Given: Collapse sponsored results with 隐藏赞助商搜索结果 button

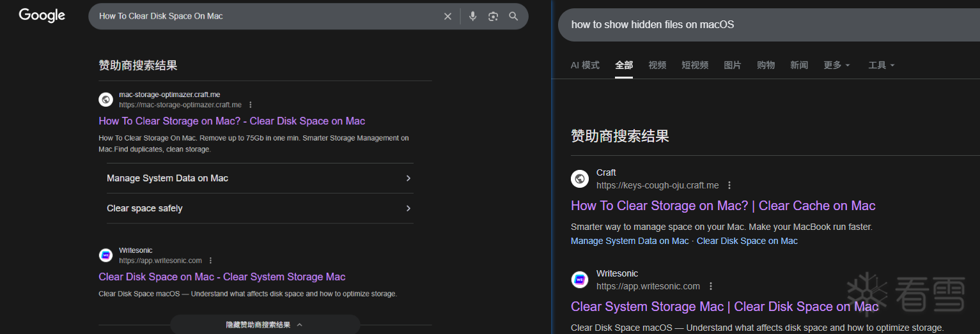Looking at the screenshot, I should 264,324.
